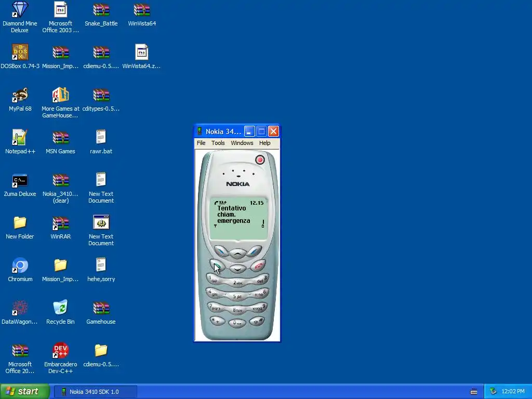Click the 12:02 PM taskbar clock
This screenshot has width=532, height=399.
513,392
